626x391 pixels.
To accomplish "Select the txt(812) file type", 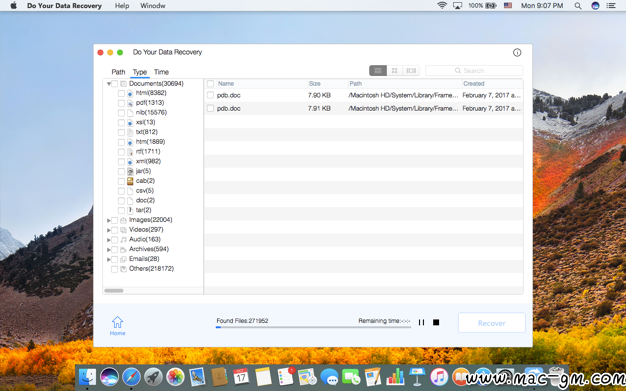I will tap(147, 132).
